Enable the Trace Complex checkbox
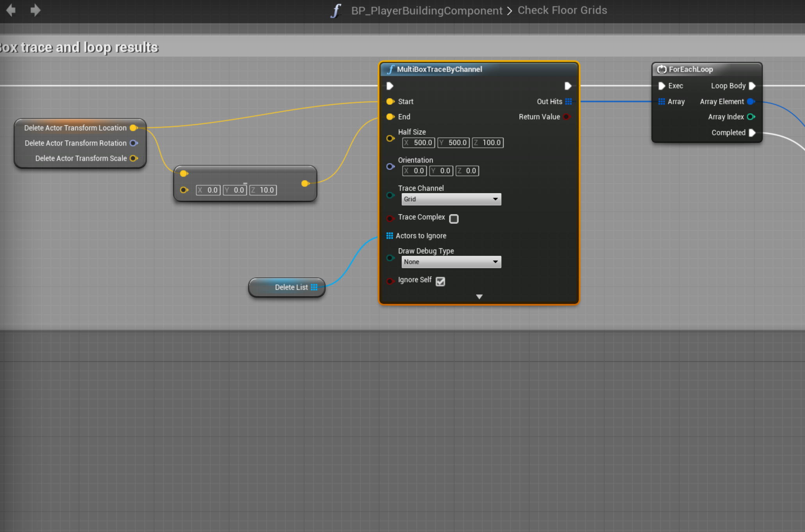 (454, 219)
